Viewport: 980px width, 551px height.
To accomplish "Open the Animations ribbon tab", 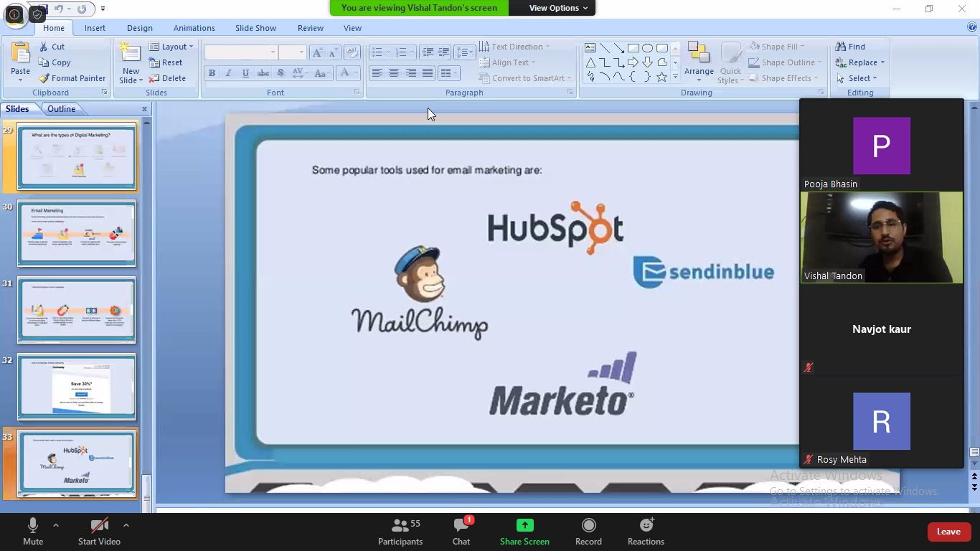I will point(194,28).
